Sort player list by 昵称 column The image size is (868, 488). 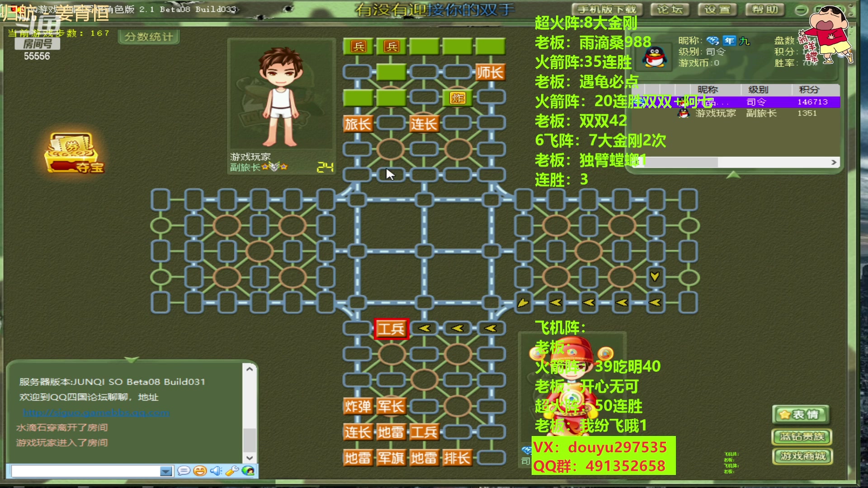[x=708, y=89]
